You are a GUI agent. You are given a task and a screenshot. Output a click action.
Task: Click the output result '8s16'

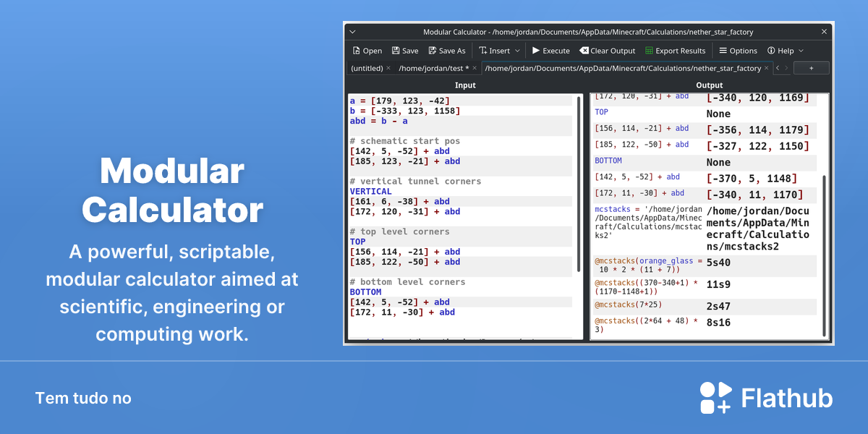pyautogui.click(x=719, y=323)
